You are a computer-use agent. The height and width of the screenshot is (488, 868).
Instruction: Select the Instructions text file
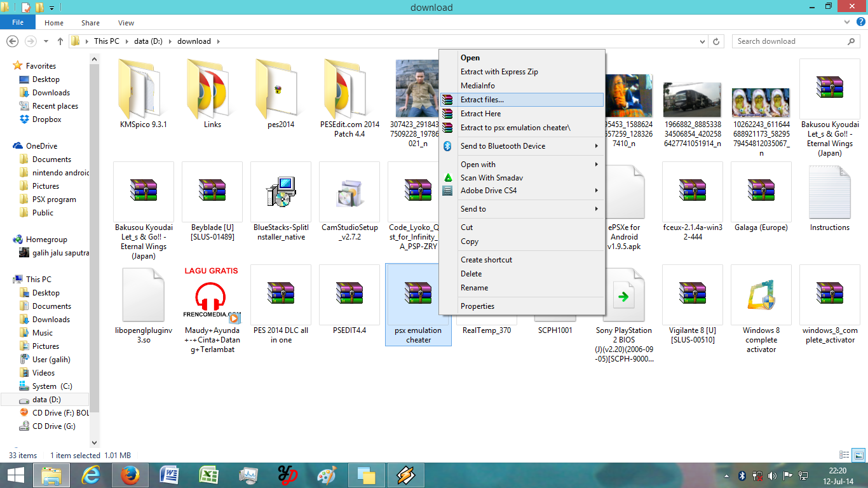point(830,198)
